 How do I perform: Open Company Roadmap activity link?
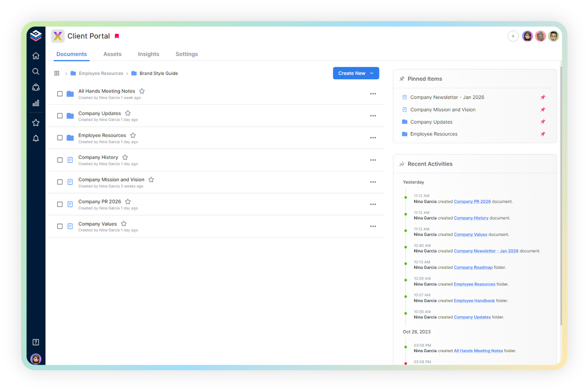pos(473,268)
